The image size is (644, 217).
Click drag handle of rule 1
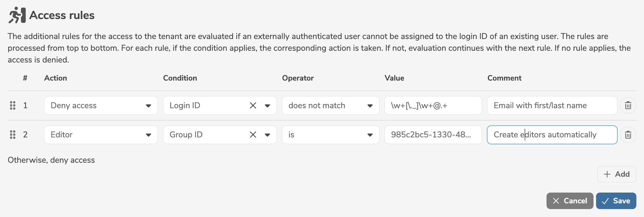tap(13, 105)
